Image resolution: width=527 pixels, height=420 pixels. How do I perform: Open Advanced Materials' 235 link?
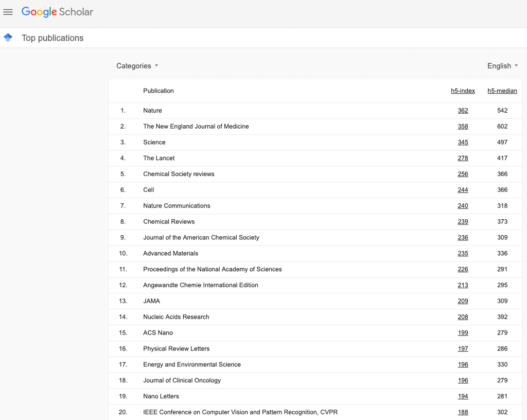click(x=463, y=253)
